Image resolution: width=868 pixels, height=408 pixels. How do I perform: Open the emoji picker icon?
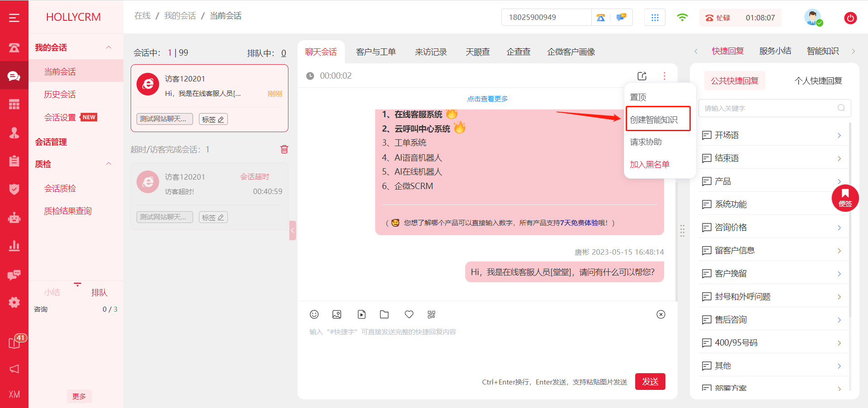pos(314,314)
